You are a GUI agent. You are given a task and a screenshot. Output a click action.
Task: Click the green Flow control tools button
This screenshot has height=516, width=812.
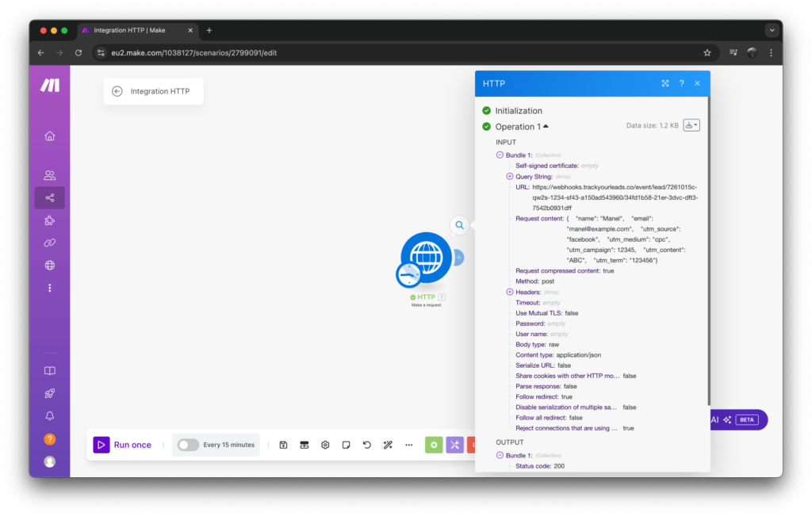[x=434, y=445]
